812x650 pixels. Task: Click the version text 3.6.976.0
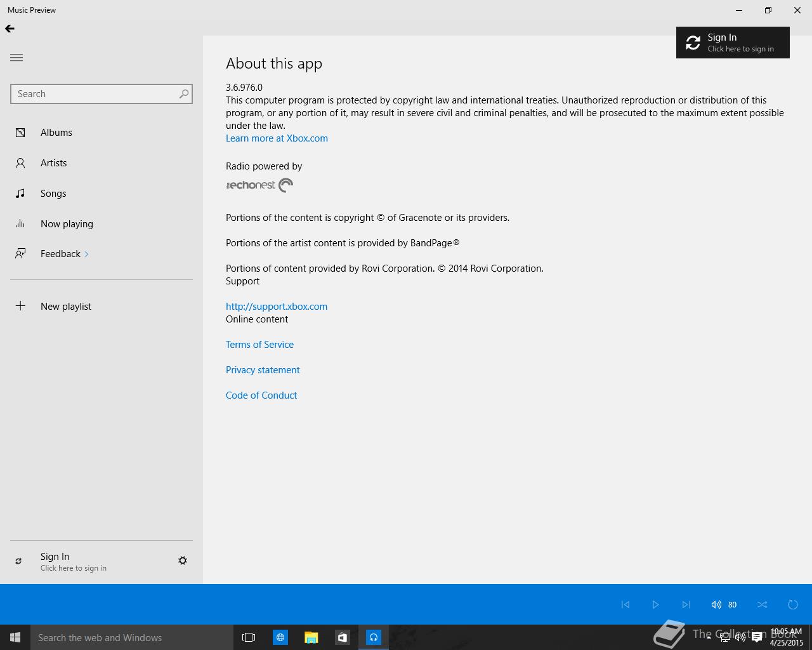pyautogui.click(x=244, y=88)
